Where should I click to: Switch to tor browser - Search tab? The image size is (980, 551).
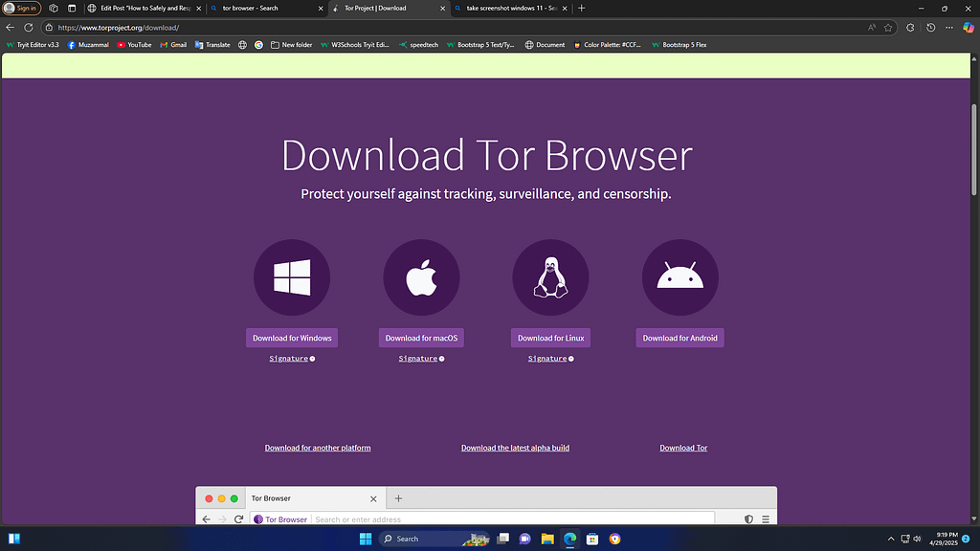(x=266, y=8)
